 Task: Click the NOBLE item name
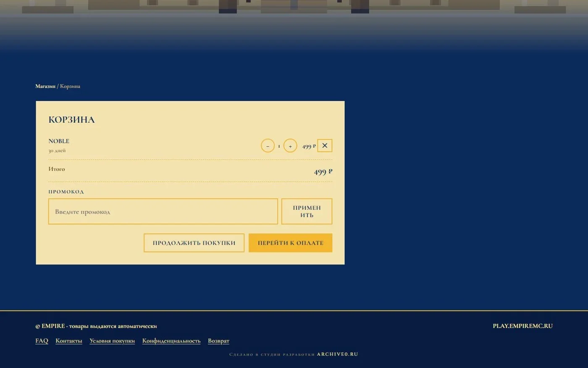[59, 141]
